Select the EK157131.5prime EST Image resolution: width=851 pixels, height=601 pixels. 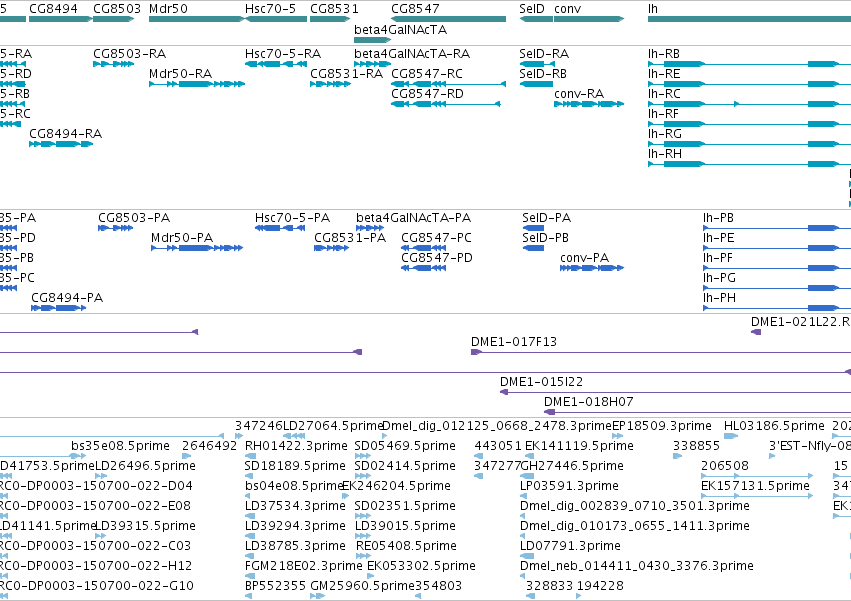757,496
